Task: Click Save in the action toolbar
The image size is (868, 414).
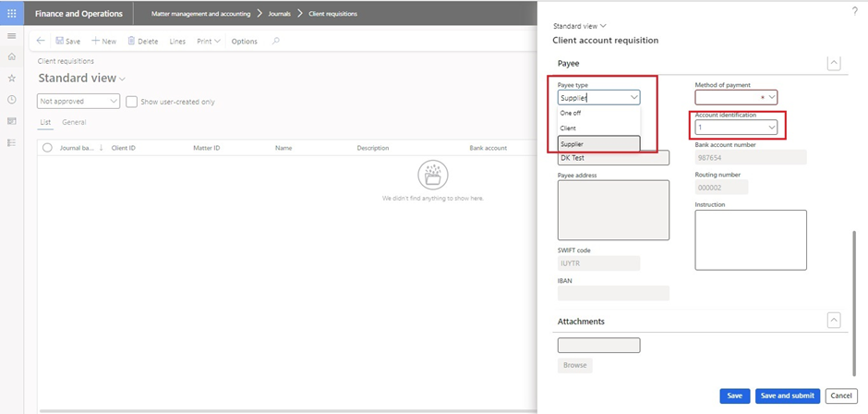Action: (68, 41)
